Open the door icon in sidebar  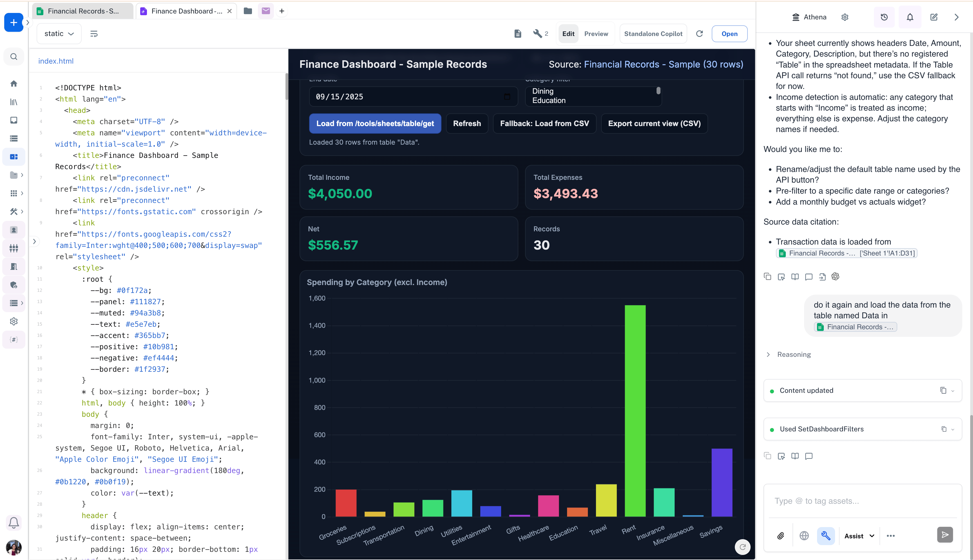tap(14, 266)
